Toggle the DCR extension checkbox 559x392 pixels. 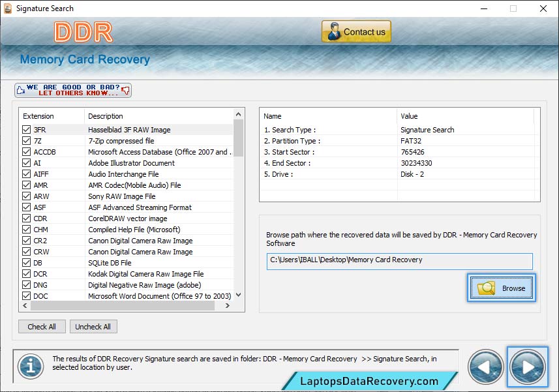pos(26,273)
